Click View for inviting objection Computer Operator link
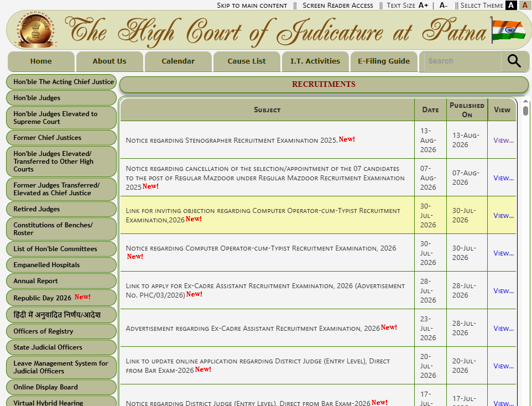 coord(503,216)
